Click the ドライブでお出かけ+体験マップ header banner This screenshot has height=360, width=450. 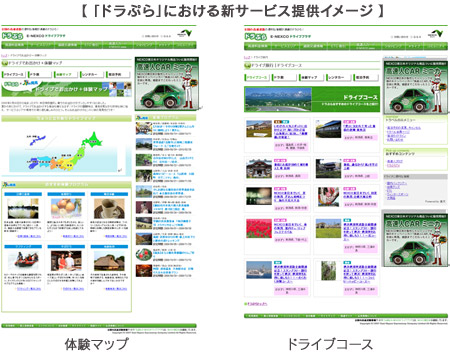pos(66,89)
